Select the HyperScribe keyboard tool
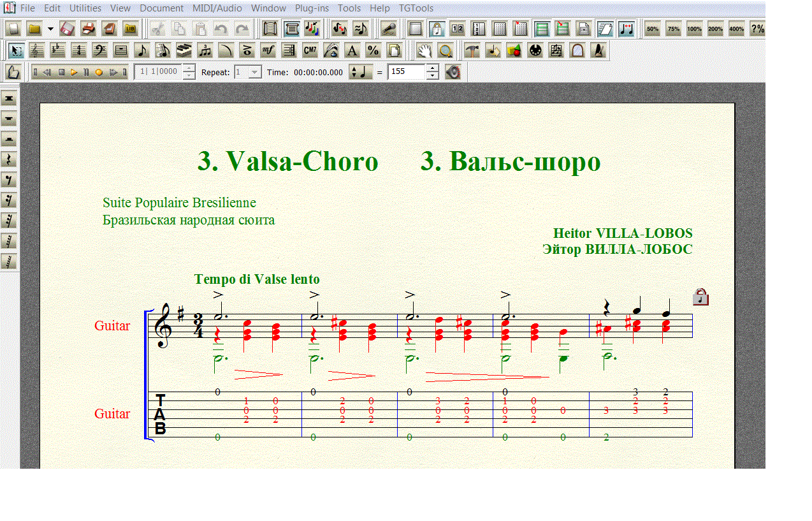The height and width of the screenshot is (521, 812). tap(184, 50)
